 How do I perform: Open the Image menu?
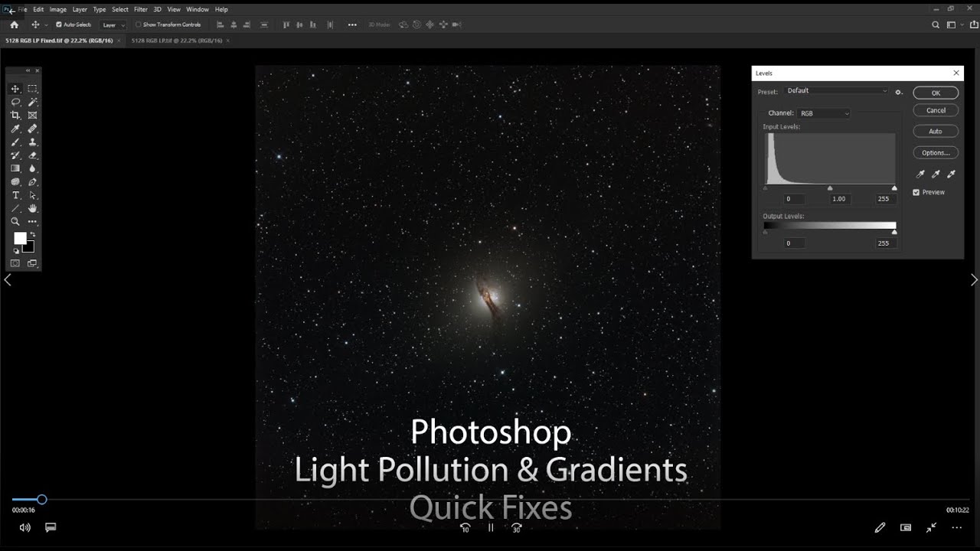(x=58, y=9)
